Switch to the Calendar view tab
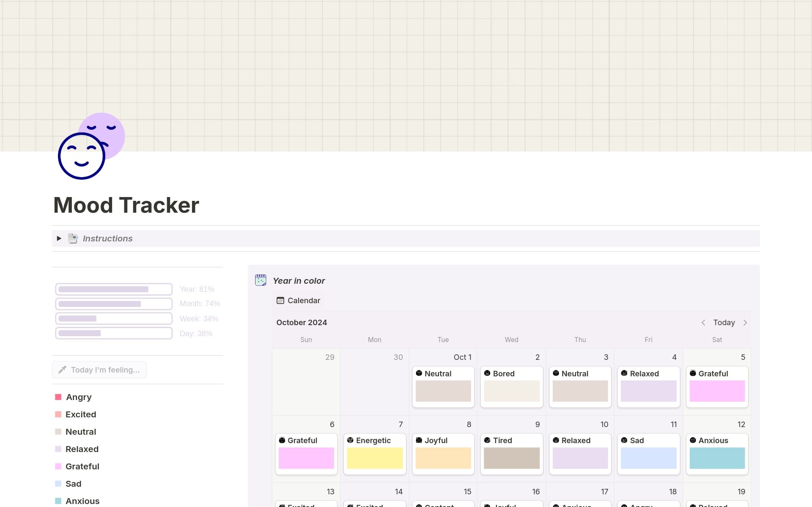The height and width of the screenshot is (507, 812). pyautogui.click(x=299, y=301)
